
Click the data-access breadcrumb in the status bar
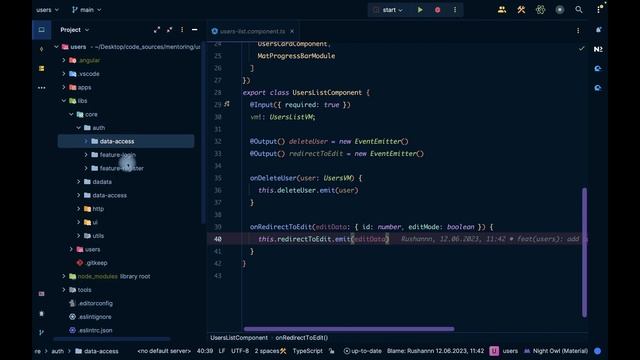[x=97, y=351]
